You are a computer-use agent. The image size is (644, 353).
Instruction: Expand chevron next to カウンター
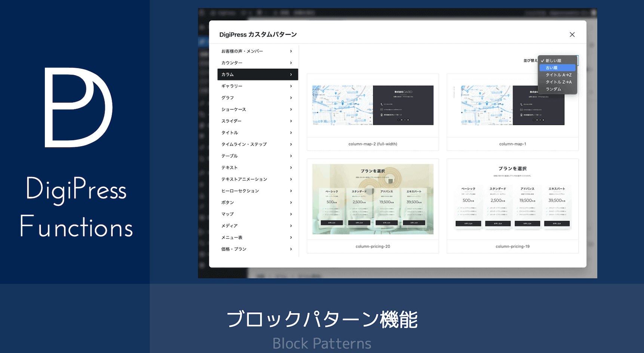[291, 63]
